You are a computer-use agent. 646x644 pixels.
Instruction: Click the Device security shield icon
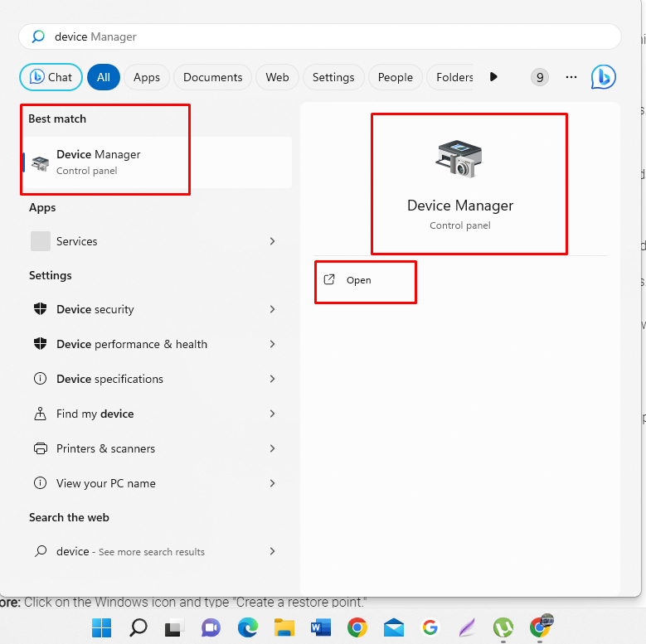(x=40, y=309)
